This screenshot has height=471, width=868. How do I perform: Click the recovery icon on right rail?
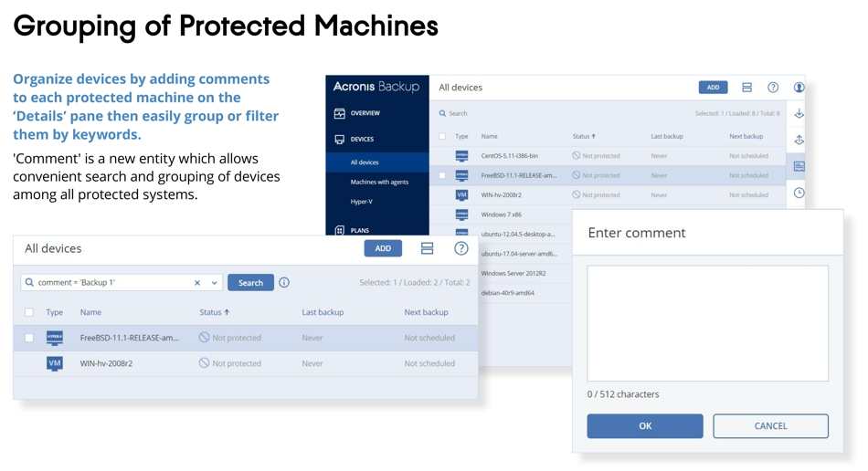click(799, 140)
